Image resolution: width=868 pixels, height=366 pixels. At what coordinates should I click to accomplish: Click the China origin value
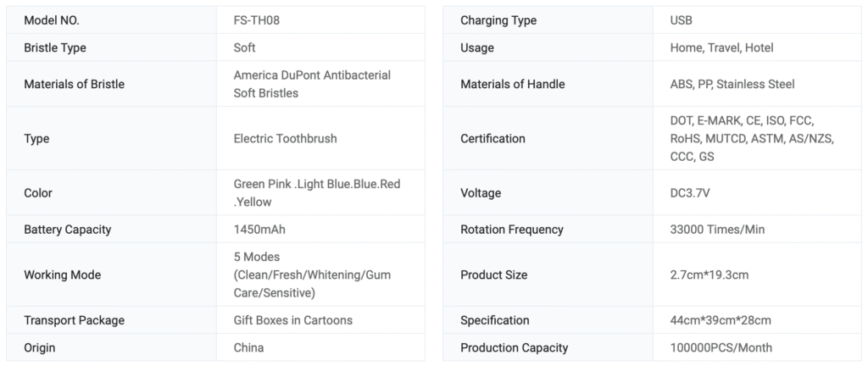pyautogui.click(x=248, y=347)
